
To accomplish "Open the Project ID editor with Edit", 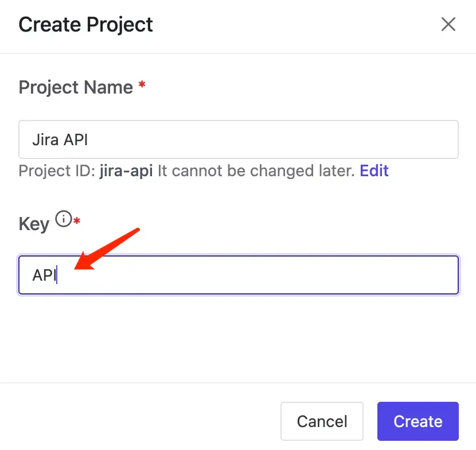I will click(x=374, y=170).
